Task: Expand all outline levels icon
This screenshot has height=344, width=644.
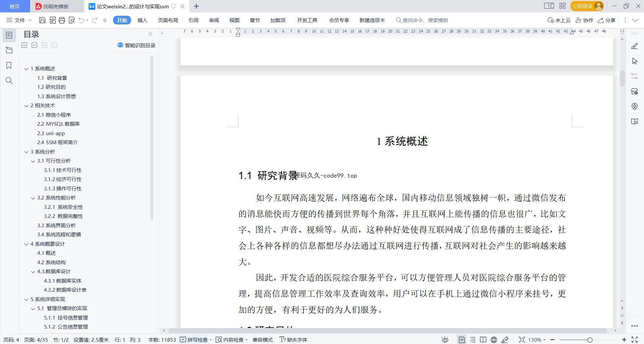Action: coord(24,45)
